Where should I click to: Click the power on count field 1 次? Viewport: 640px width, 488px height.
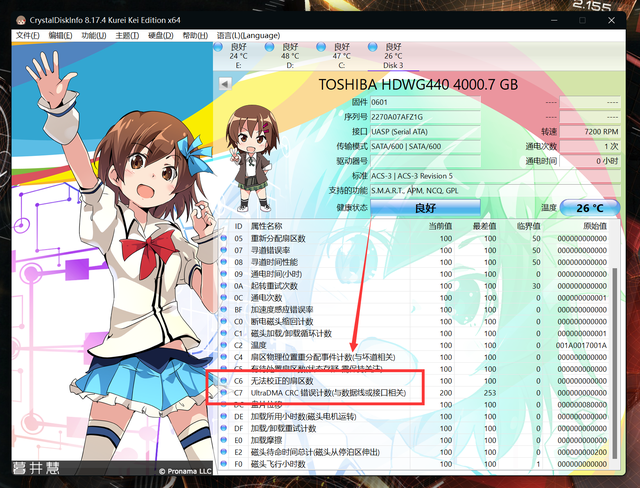590,146
